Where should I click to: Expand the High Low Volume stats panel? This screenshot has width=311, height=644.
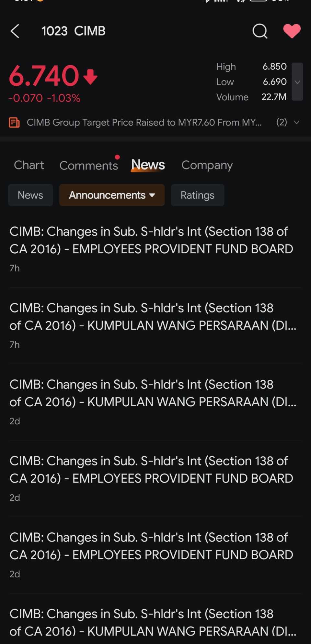point(297,82)
